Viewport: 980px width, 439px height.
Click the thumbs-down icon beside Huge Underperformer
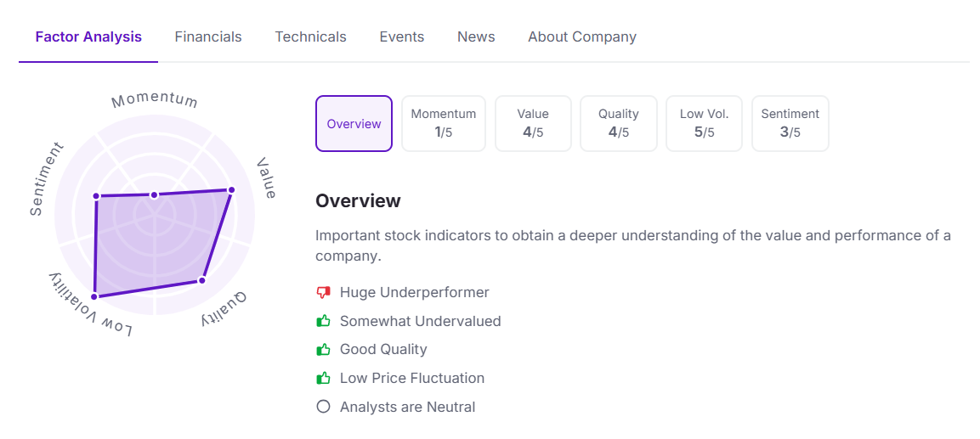pyautogui.click(x=323, y=292)
